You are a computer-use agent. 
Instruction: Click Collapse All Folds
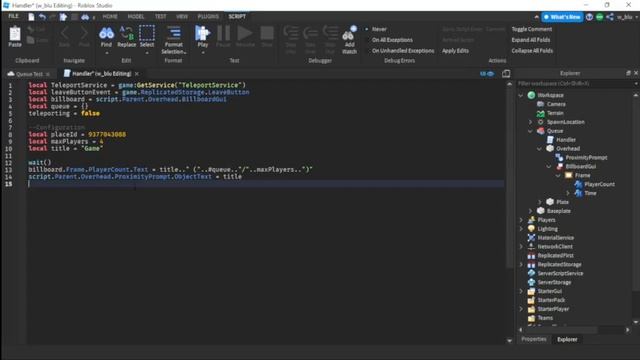tap(532, 51)
